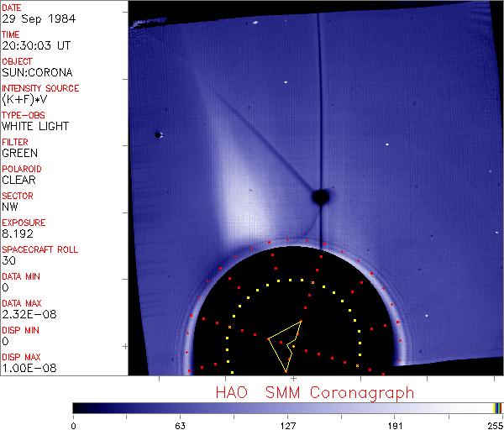Screen dimensions: 504x430
Task: Click the multicolor stripe at color bar end
Action: (x=497, y=408)
